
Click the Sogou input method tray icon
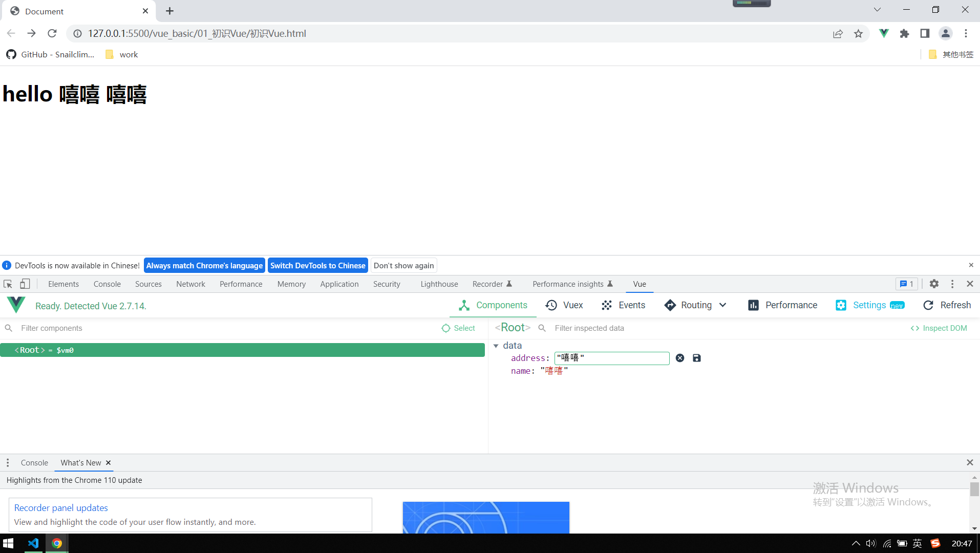[x=935, y=543]
